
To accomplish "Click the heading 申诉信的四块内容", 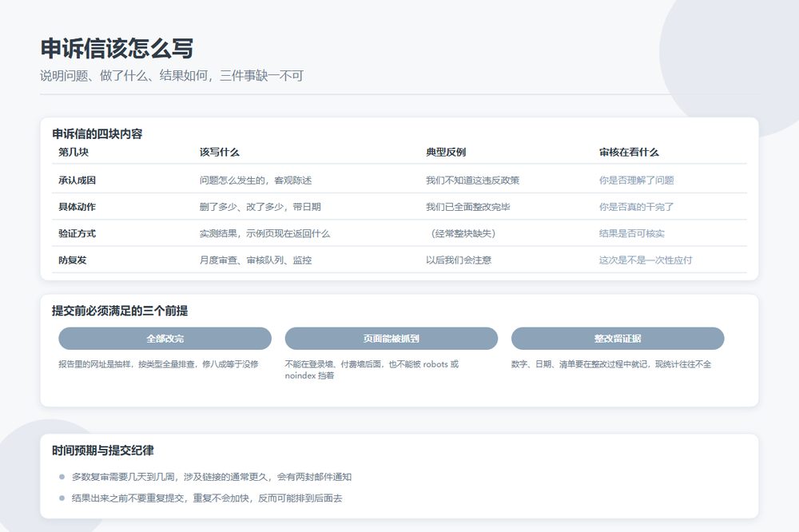I will [97, 134].
